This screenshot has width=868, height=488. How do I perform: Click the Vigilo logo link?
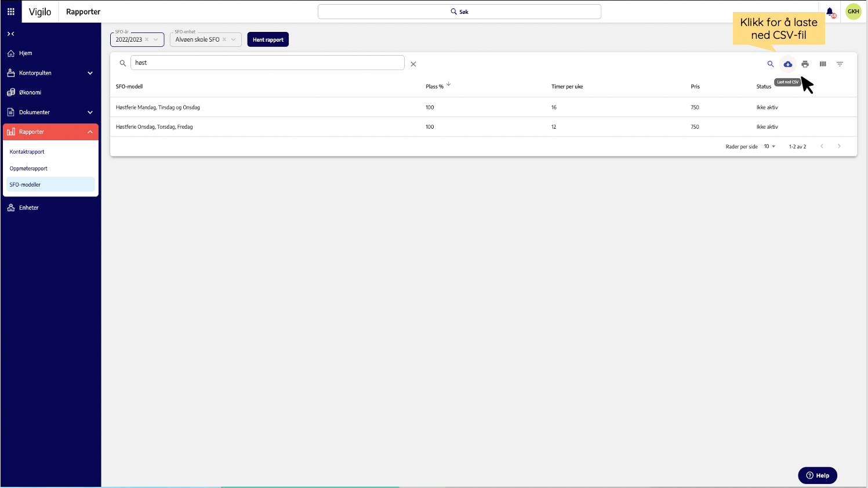click(40, 12)
